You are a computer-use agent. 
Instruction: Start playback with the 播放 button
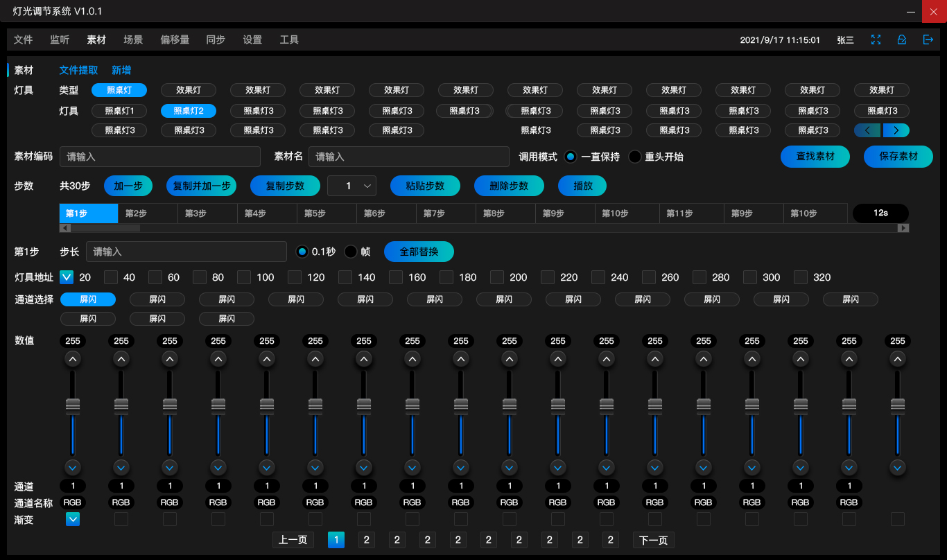pos(582,186)
